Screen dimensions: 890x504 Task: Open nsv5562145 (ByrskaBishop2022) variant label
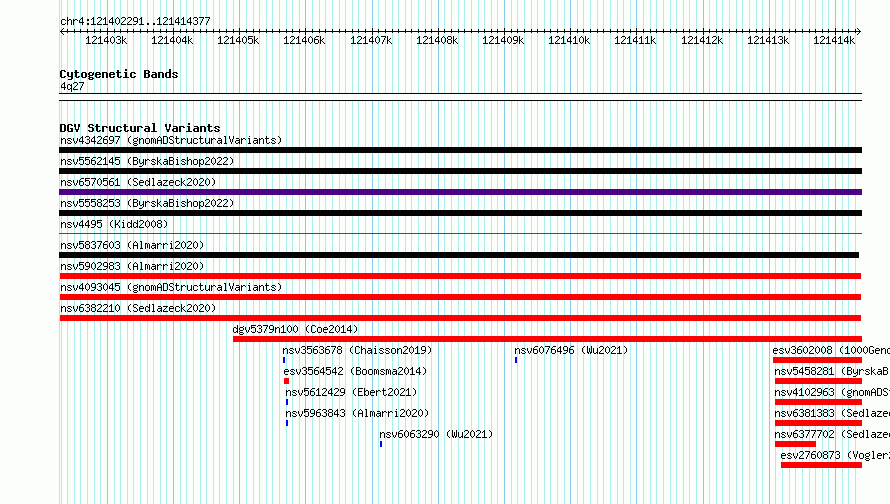[x=147, y=161]
